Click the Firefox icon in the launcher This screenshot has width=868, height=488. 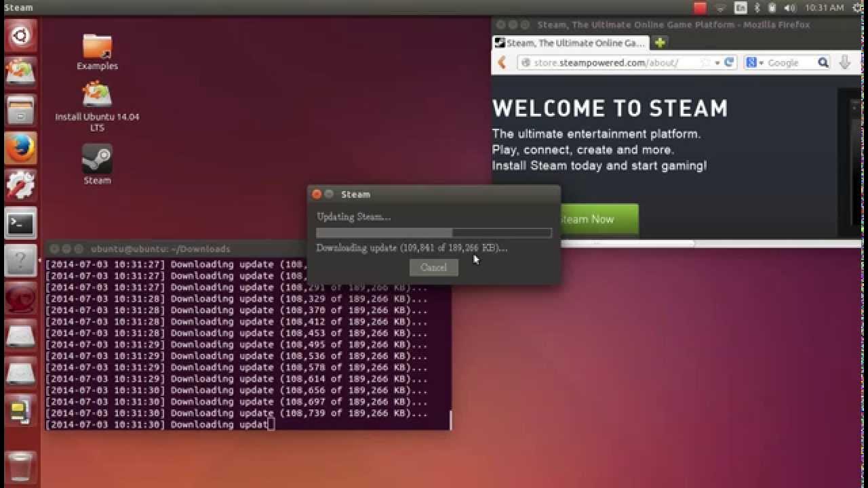[20, 148]
